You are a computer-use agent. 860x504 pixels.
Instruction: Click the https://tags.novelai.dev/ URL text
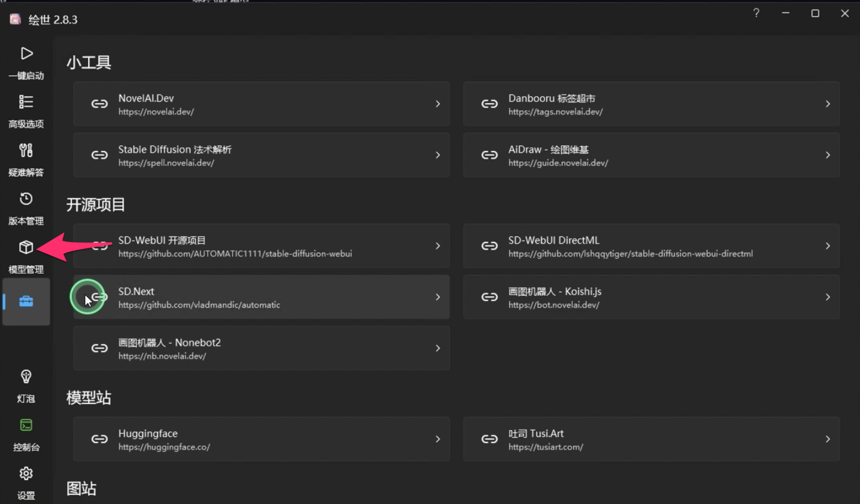coord(555,112)
